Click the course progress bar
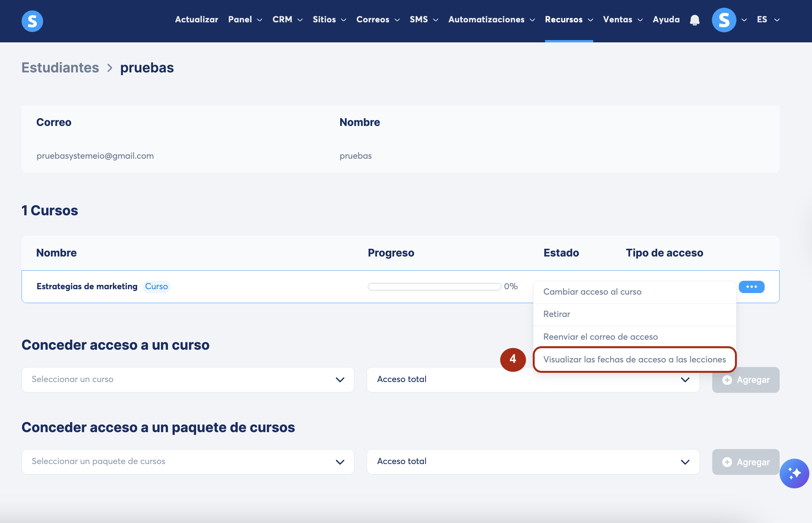This screenshot has height=523, width=812. (x=434, y=287)
